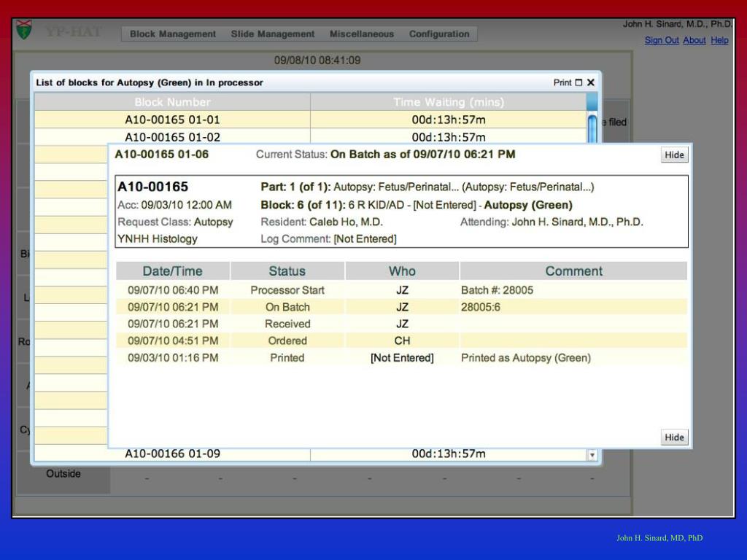Click the 'Log Comment: [Not Entered]' text
This screenshot has height=560, width=747.
[x=328, y=238]
